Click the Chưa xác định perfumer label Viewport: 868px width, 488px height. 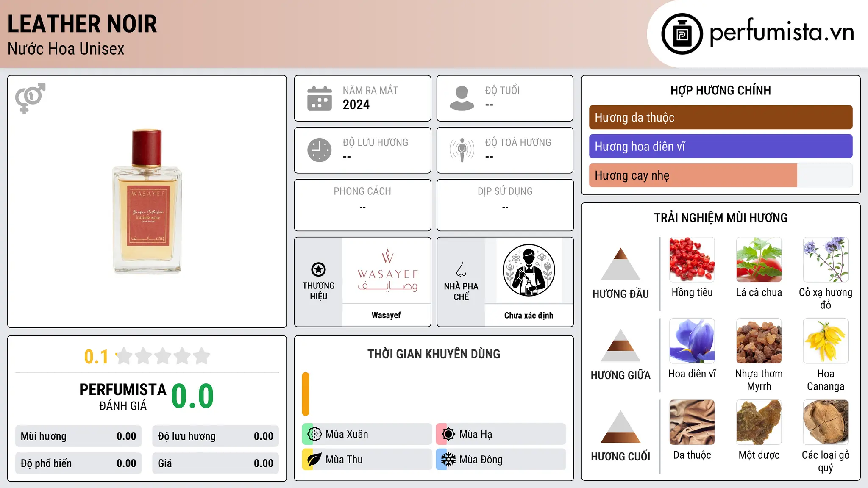pyautogui.click(x=529, y=315)
